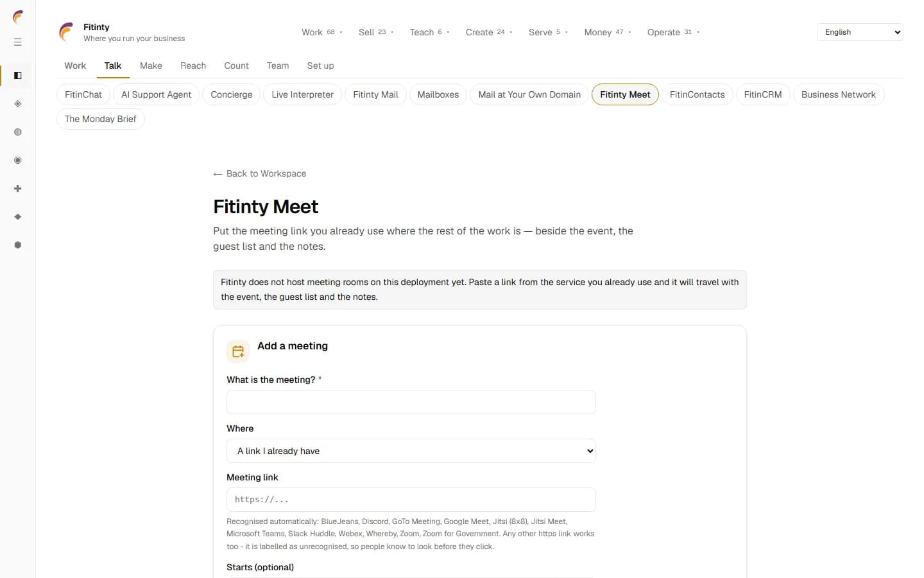The height and width of the screenshot is (578, 924).
Task: Open the Create 24 dropdown menu
Action: pyautogui.click(x=489, y=32)
